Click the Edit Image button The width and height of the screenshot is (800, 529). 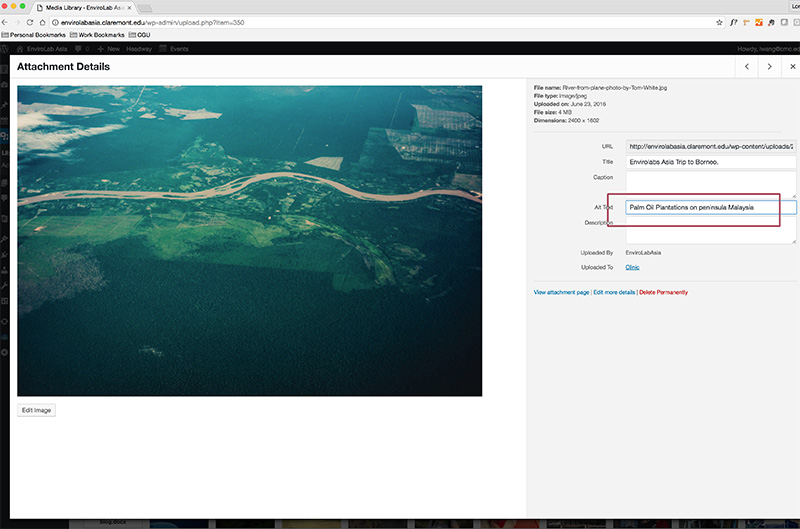coord(36,410)
